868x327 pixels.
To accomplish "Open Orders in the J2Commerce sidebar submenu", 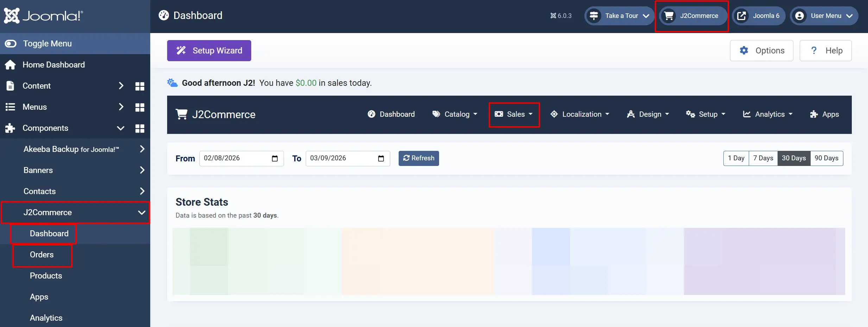I will click(42, 255).
